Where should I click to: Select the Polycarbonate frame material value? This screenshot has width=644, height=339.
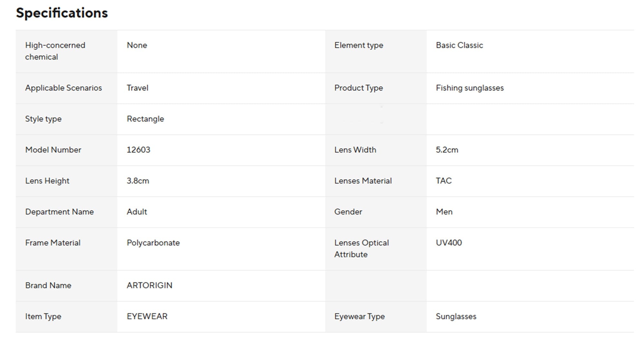[x=153, y=243]
